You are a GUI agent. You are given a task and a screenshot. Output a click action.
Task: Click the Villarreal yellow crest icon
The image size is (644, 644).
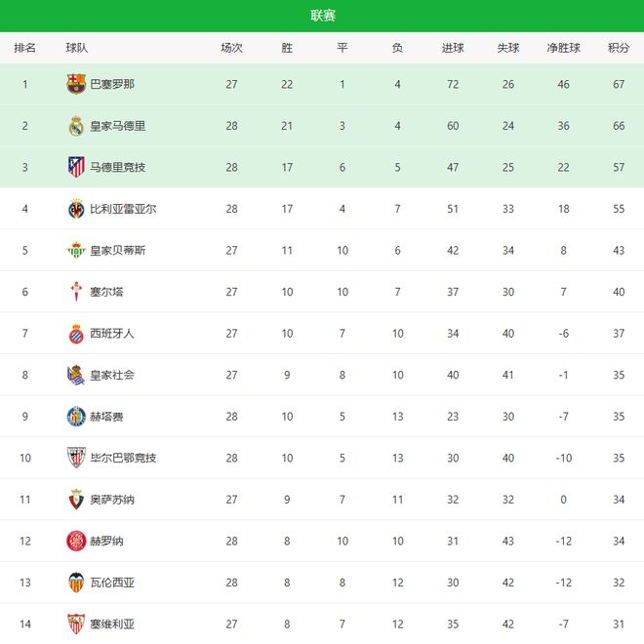[x=76, y=209]
